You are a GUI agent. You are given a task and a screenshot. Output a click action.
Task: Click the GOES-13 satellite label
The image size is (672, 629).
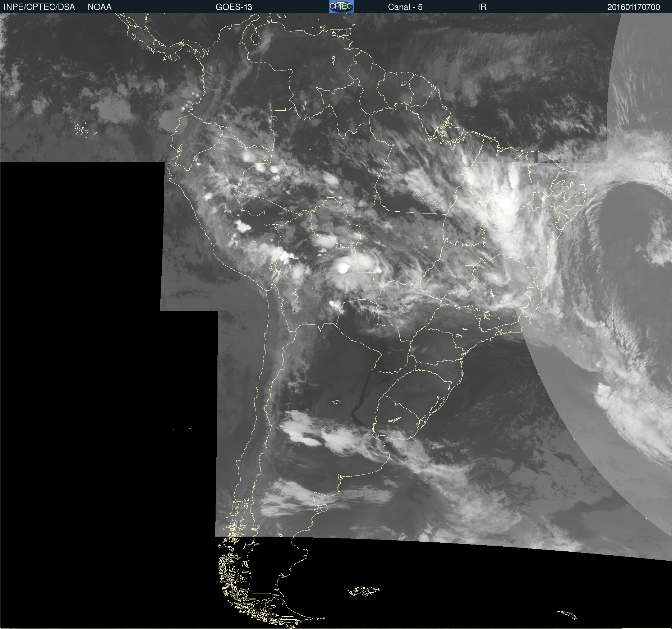[234, 7]
